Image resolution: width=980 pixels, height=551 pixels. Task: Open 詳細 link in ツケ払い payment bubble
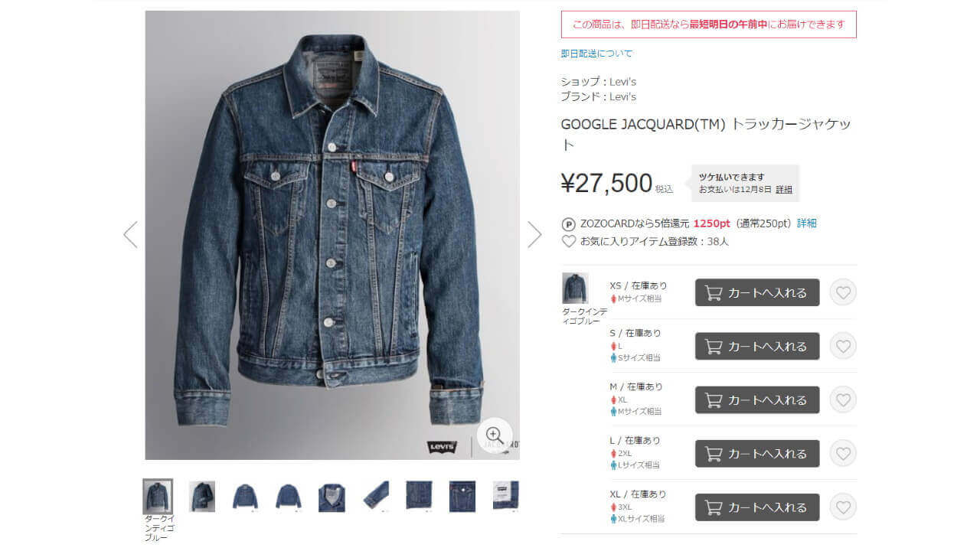point(784,189)
